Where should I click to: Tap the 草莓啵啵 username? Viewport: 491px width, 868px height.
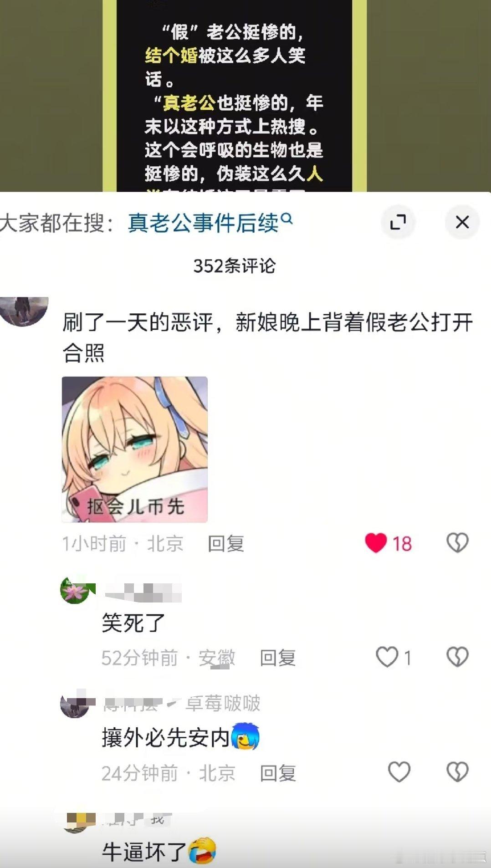point(223,703)
